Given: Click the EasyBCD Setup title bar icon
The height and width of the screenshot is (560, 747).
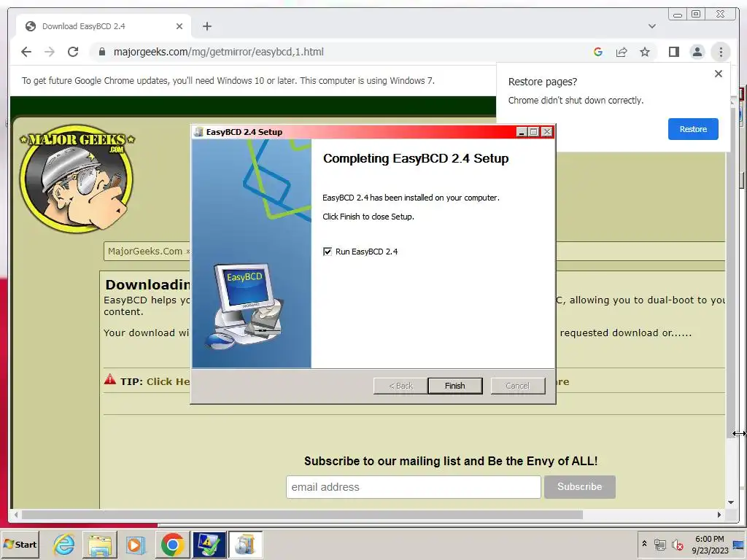Looking at the screenshot, I should tap(198, 132).
